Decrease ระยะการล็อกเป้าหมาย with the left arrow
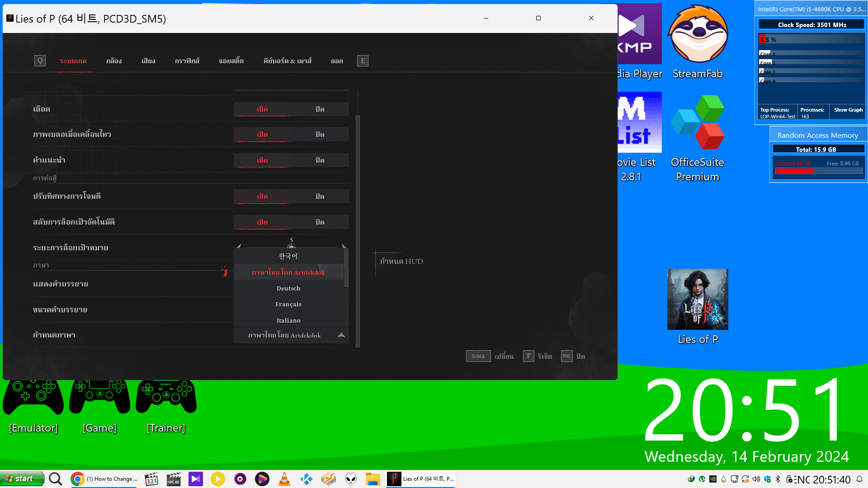The height and width of the screenshot is (488, 868). [x=239, y=246]
